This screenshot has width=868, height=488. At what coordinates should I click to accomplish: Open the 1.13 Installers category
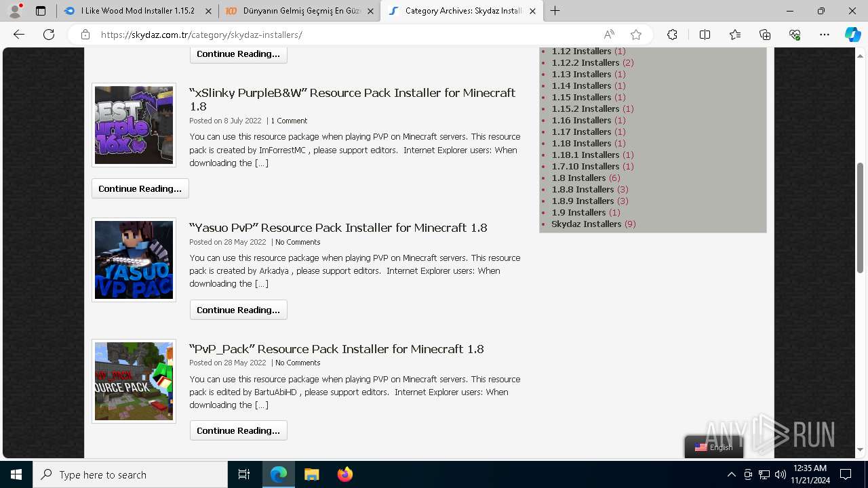[x=581, y=74]
